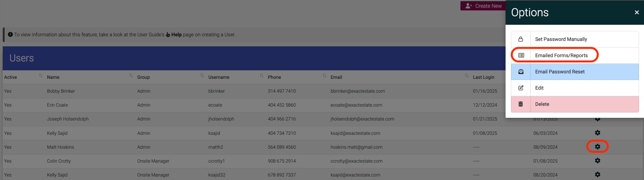Click the Delete trash can icon
The image size is (644, 180).
521,104
